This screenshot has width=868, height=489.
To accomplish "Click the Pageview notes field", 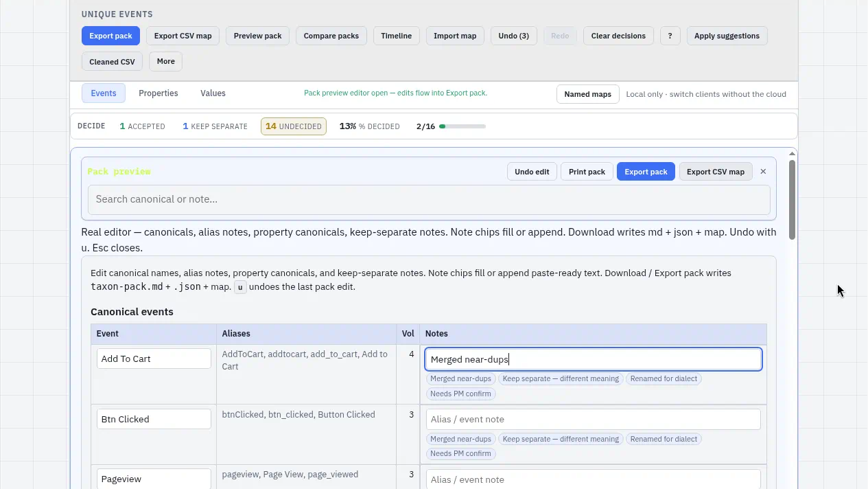I will coord(594,479).
